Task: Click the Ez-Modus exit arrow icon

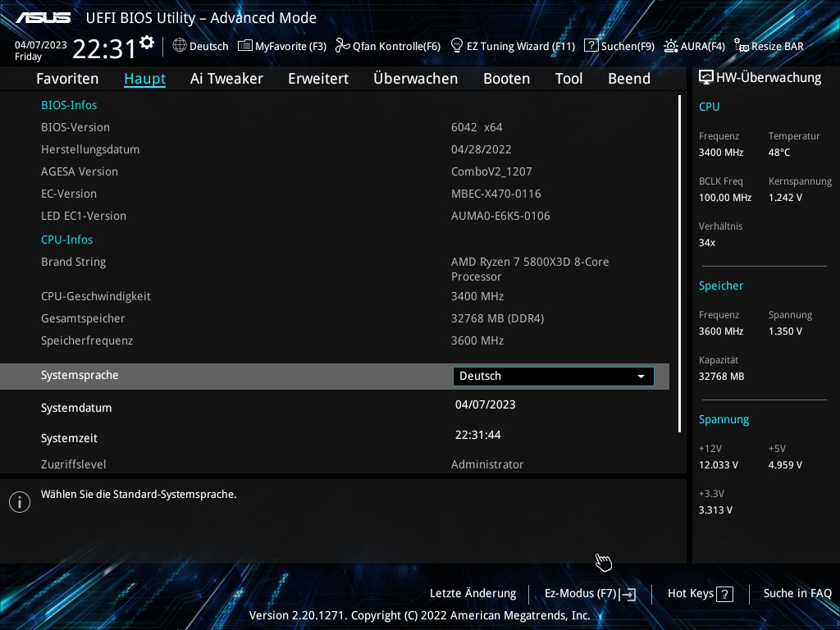Action: click(x=628, y=594)
